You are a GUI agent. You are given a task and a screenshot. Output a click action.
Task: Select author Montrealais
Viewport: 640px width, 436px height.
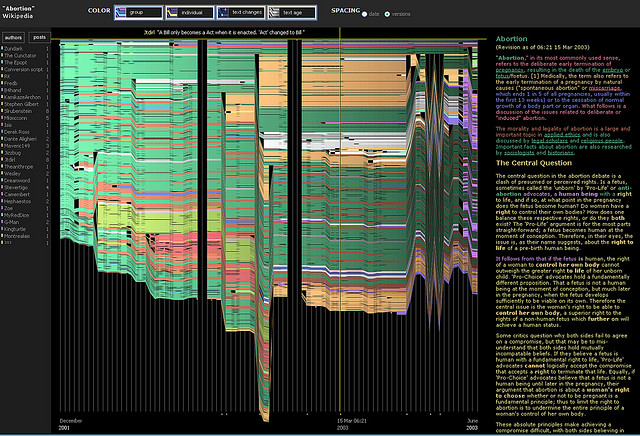pos(17,236)
